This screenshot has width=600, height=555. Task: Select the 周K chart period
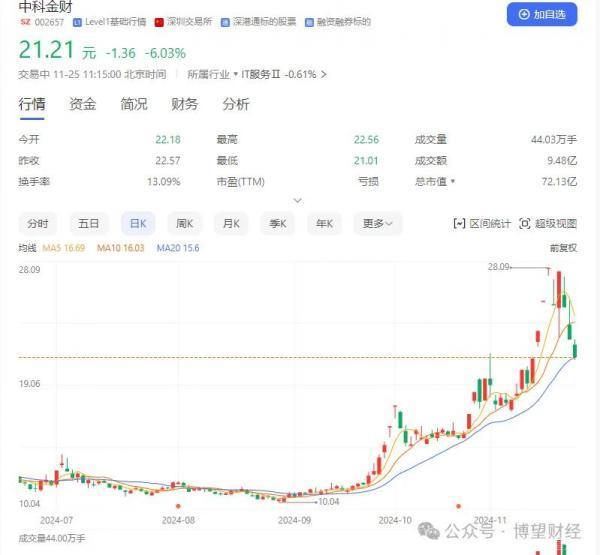pyautogui.click(x=184, y=223)
